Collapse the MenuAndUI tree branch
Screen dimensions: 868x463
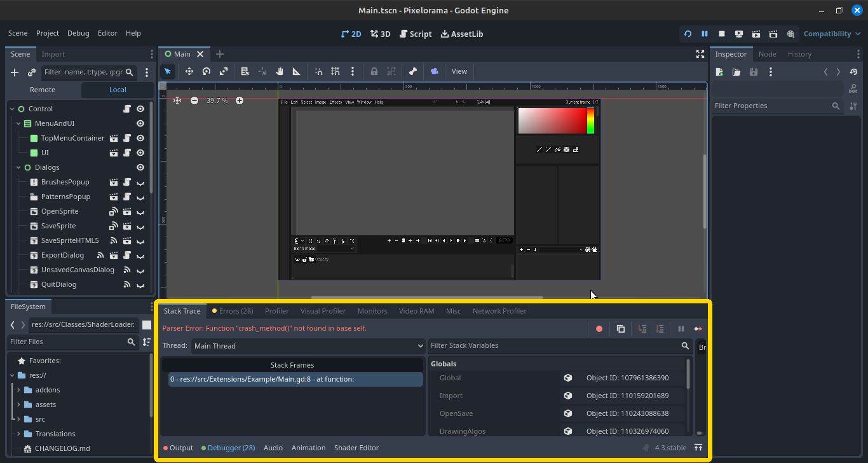pyautogui.click(x=18, y=123)
